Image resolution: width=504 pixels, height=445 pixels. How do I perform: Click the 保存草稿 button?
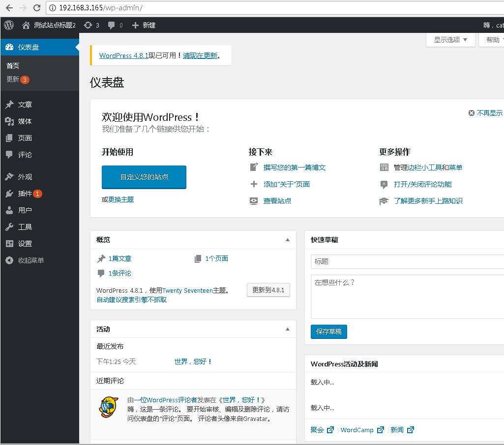tap(329, 332)
